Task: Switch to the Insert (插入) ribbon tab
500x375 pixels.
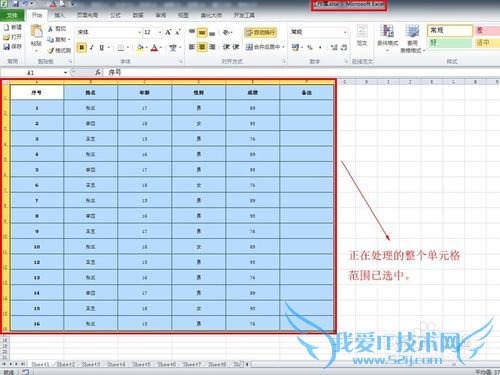Action: (x=59, y=15)
